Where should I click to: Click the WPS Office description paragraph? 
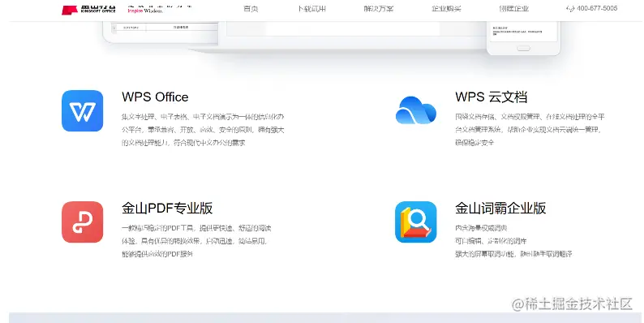tap(203, 130)
